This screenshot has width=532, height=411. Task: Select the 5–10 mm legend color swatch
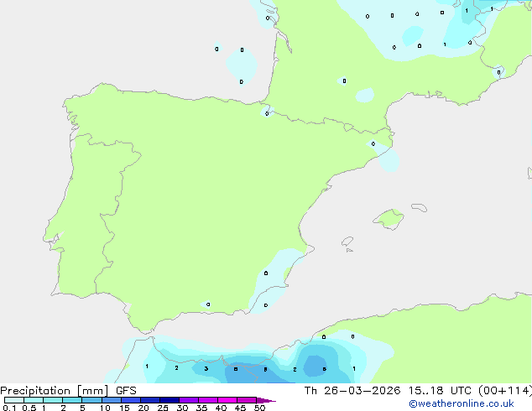pos(91,400)
